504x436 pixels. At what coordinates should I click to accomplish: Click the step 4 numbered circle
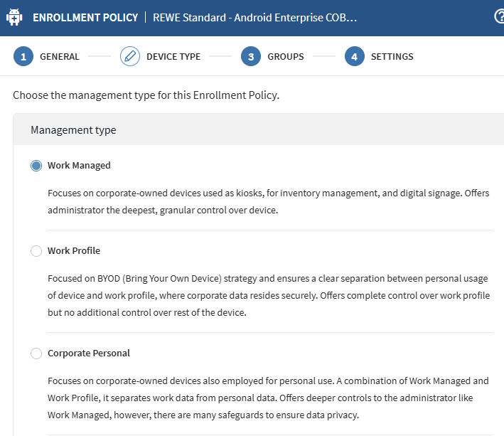[x=355, y=56]
